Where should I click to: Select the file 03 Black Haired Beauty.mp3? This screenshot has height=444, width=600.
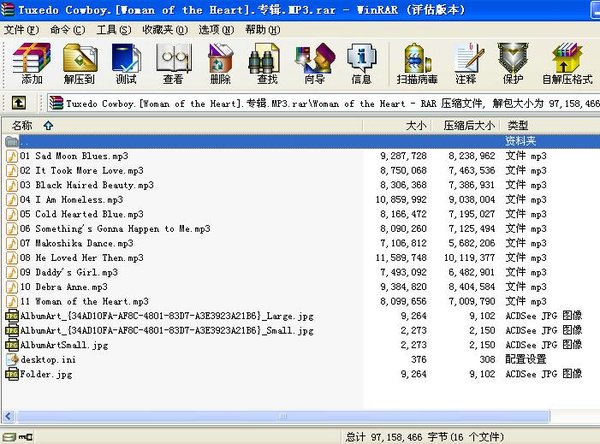click(x=87, y=185)
